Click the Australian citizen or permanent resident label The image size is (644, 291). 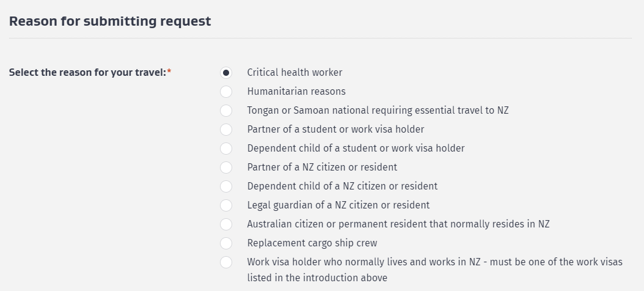398,224
